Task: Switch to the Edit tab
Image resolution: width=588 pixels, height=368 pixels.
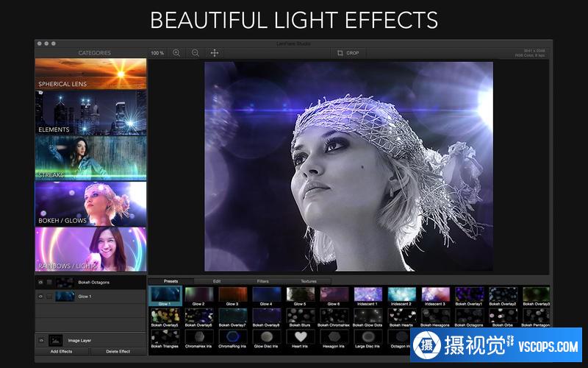Action: 217,281
